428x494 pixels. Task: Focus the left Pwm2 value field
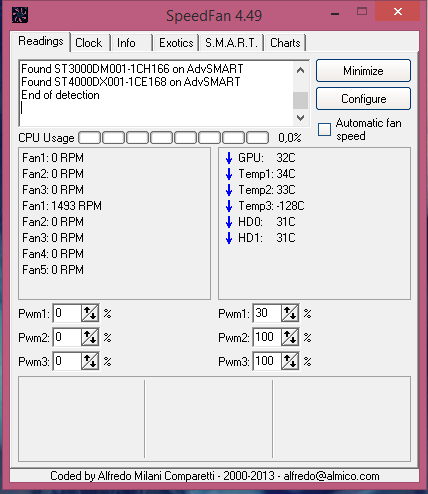pos(67,337)
